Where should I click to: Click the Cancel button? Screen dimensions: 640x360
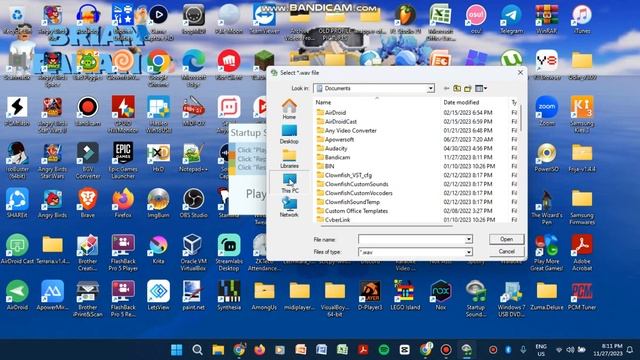[x=507, y=251]
